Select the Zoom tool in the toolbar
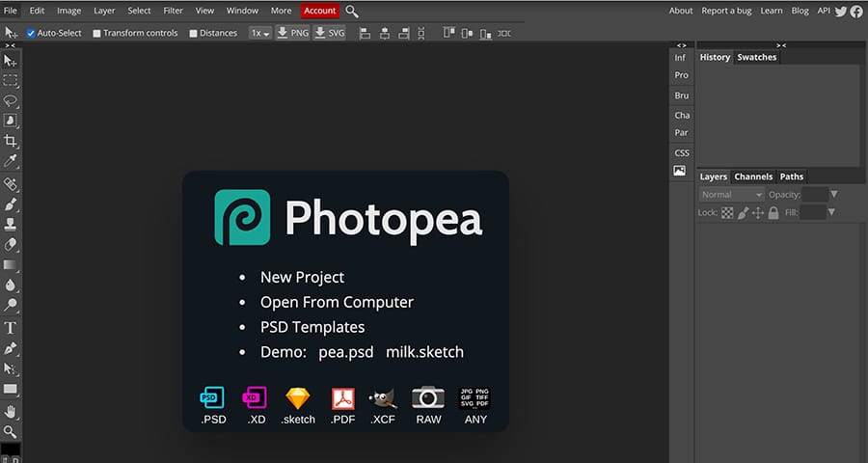This screenshot has height=463, width=868. (10, 432)
